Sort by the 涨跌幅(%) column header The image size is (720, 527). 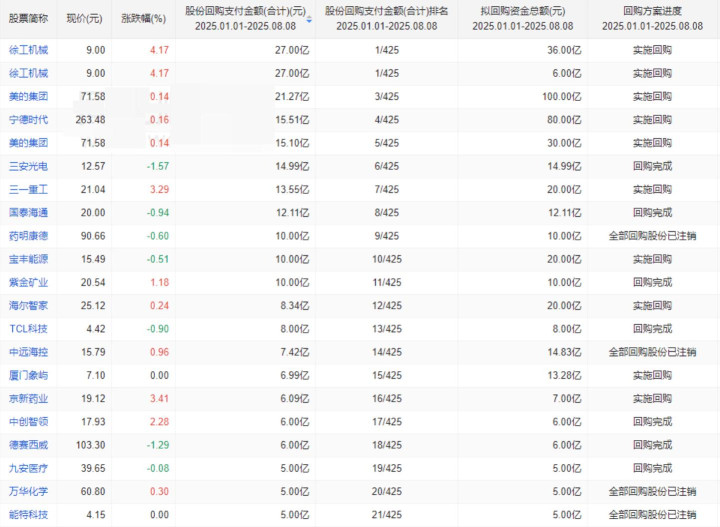[144, 19]
